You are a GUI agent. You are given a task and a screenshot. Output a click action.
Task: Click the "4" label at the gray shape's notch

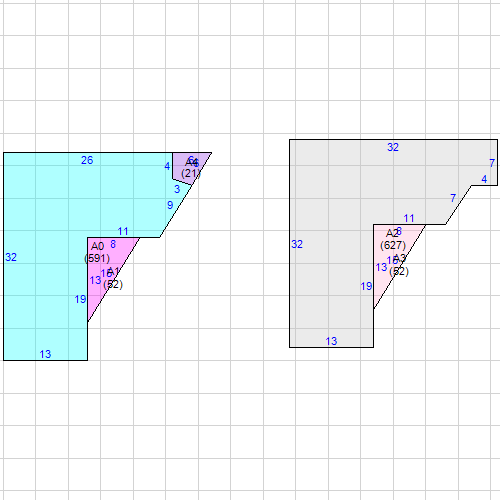(x=484, y=179)
